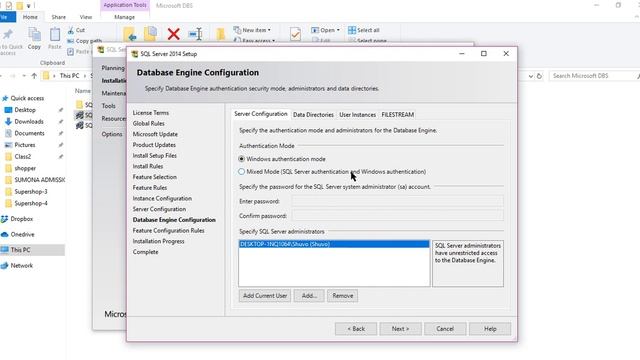The width and height of the screenshot is (640, 360).
Task: Open the Share ribbon tab
Action: coord(58,17)
